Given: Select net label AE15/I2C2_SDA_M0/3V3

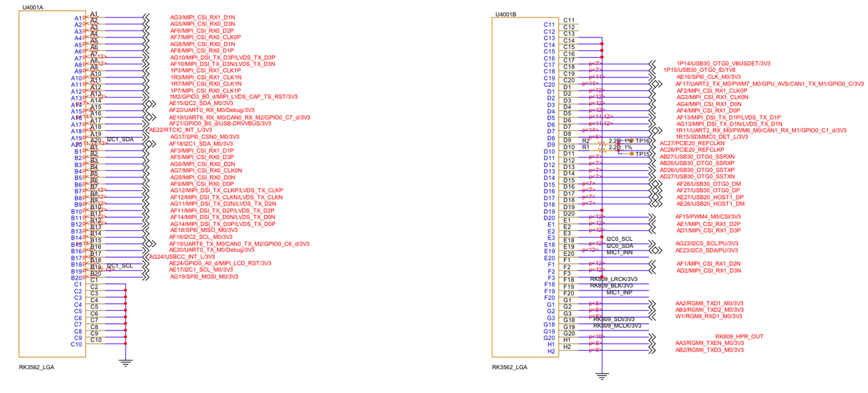Looking at the screenshot, I should (201, 104).
